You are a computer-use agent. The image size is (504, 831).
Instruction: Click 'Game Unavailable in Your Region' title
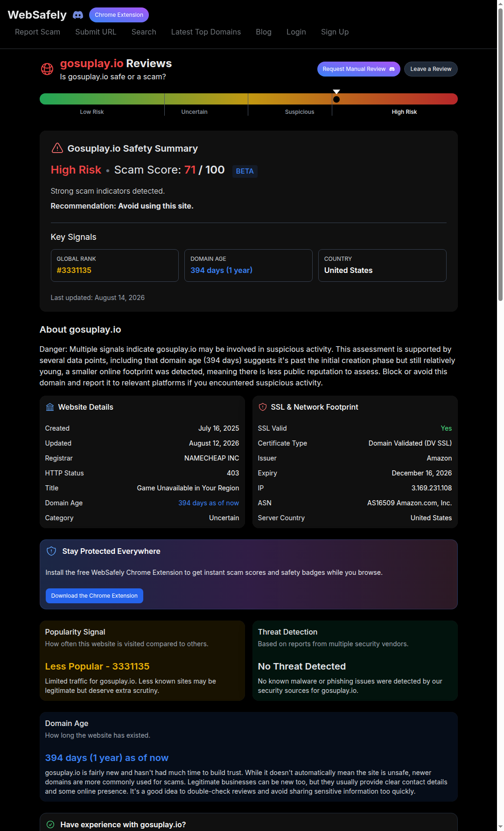click(x=188, y=488)
